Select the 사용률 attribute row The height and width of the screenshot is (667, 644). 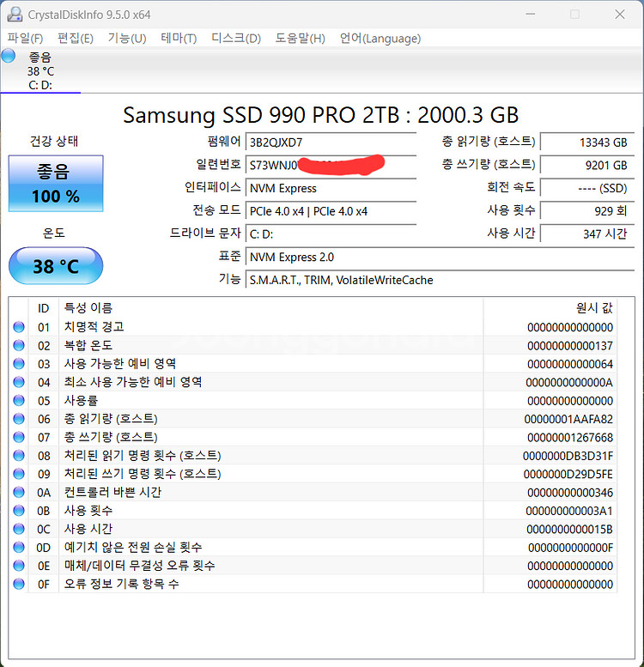coord(313,400)
